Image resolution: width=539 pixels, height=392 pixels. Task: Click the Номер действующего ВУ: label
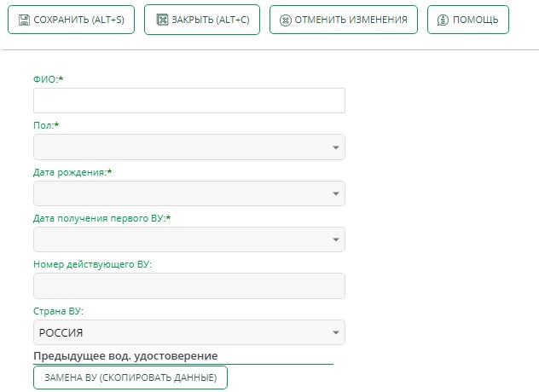(92, 264)
